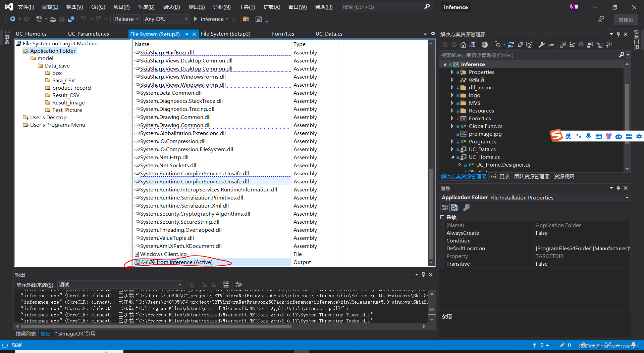Open File Types Editor icon in Solution Explorer
The height and width of the screenshot is (353, 644).
pyautogui.click(x=581, y=45)
